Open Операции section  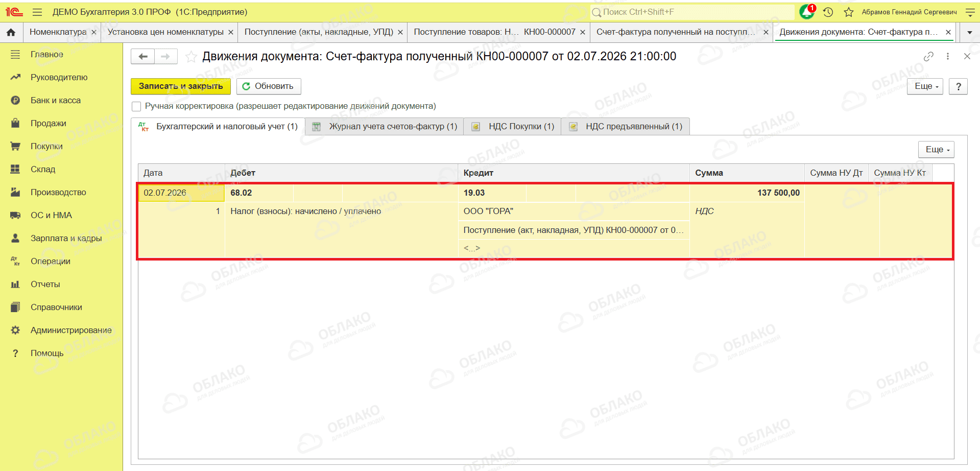coord(51,261)
